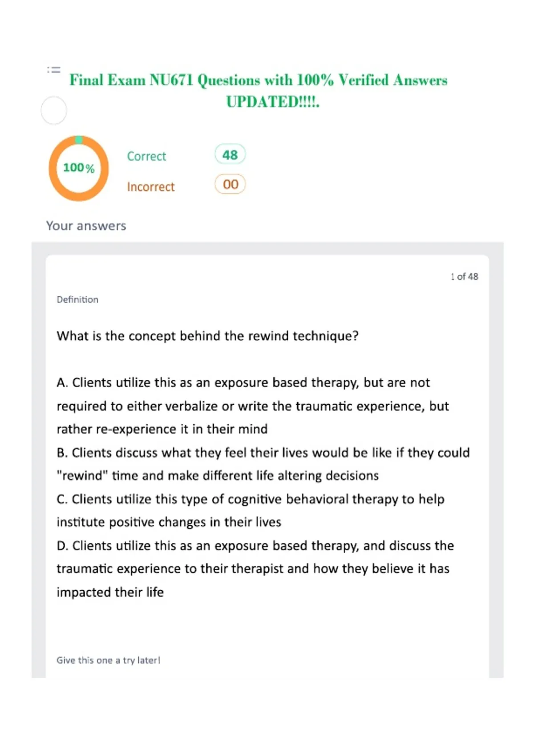Choose answer C about cognitive behavioral therapy
This screenshot has width=534, height=756.
point(251,511)
